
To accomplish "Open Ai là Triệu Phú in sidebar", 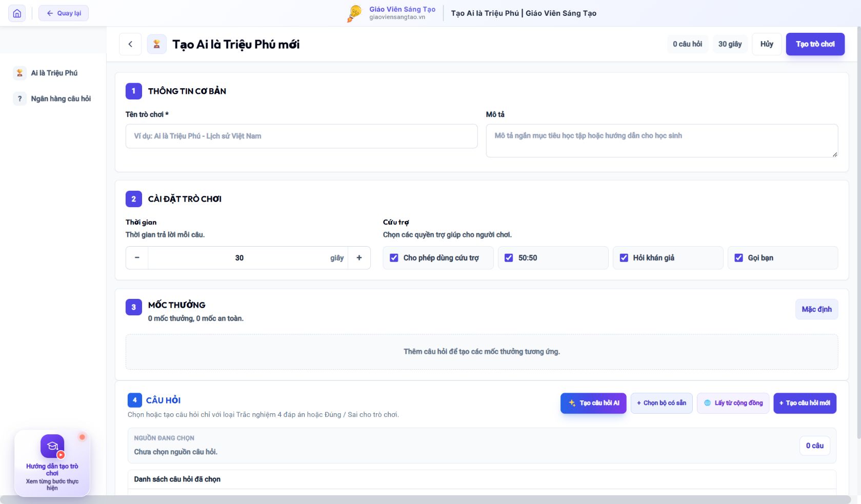I will tap(53, 73).
